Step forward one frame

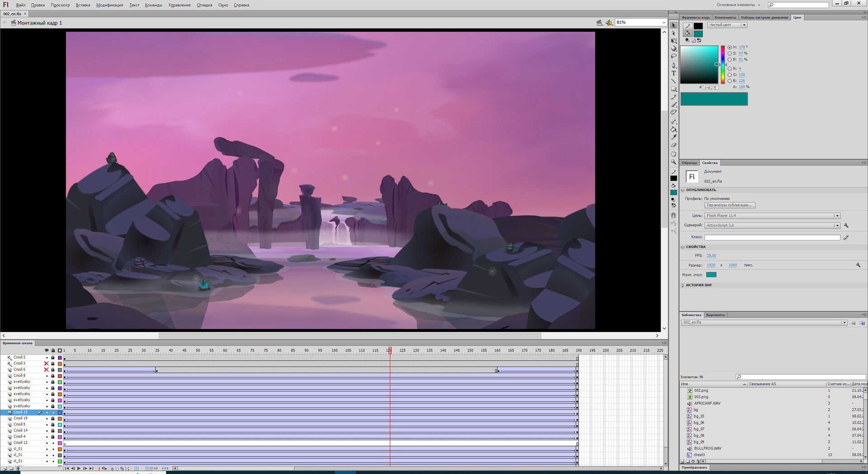[85, 469]
